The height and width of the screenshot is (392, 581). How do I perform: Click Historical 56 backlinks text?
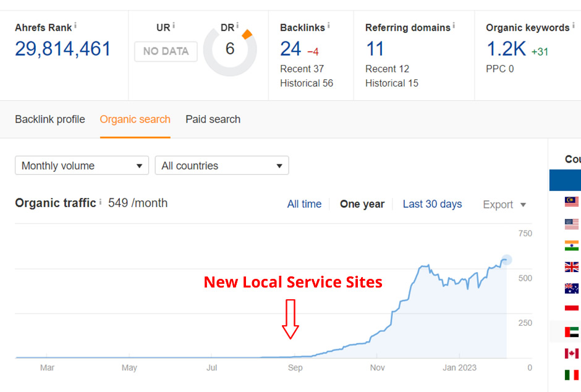[307, 83]
